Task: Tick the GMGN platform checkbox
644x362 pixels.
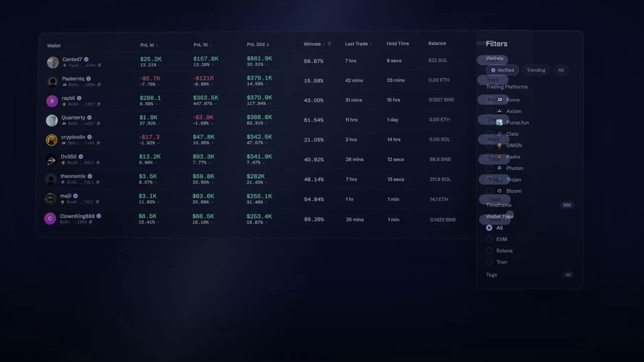Action: (x=489, y=145)
